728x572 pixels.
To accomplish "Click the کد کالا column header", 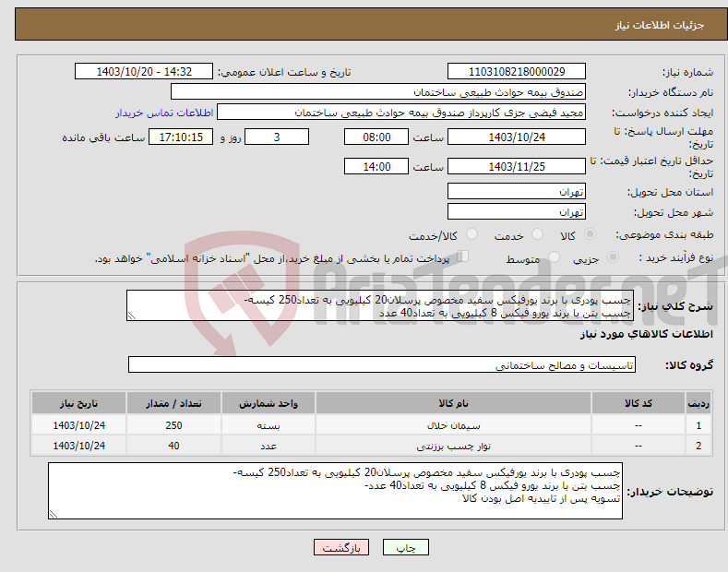I will click(x=638, y=403).
